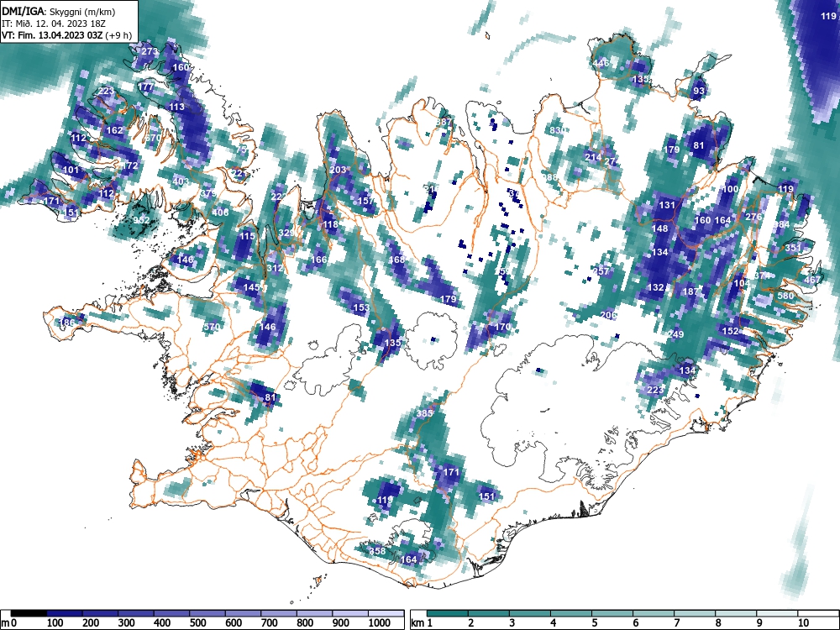Click the 446 value in the northeast
This screenshot has width=840, height=630.
(601, 63)
